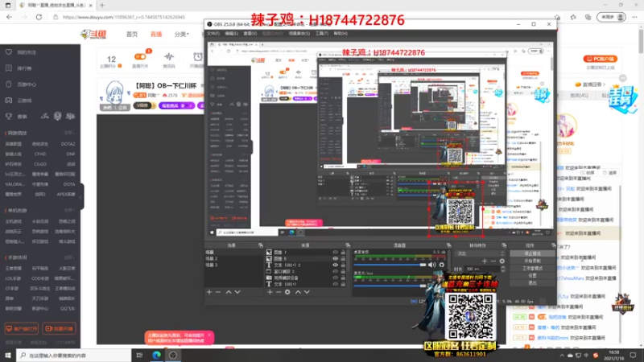
Task: Open DOTA2 category link in sidebar
Action: (68, 144)
